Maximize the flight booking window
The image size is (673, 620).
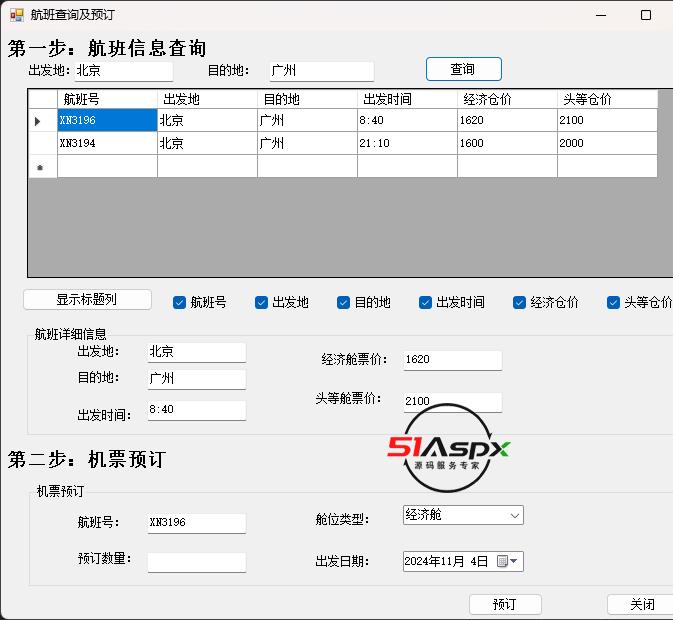coord(645,15)
